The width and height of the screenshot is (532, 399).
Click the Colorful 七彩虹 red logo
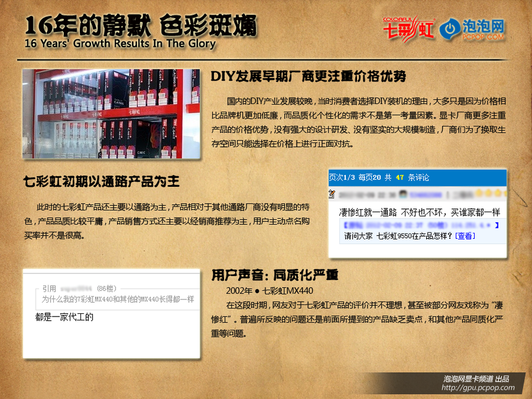click(409, 30)
